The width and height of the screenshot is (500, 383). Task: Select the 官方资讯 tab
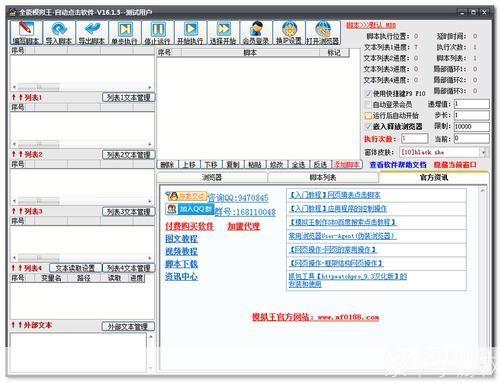pyautogui.click(x=434, y=177)
